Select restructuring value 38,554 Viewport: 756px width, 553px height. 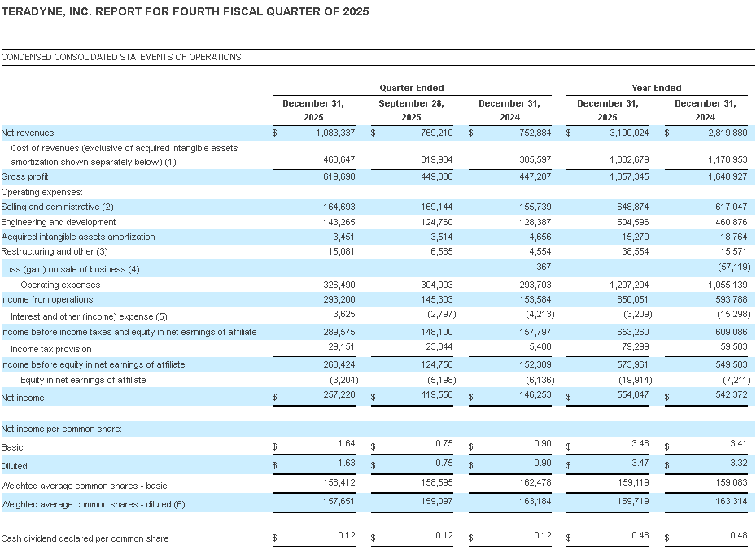(635, 252)
